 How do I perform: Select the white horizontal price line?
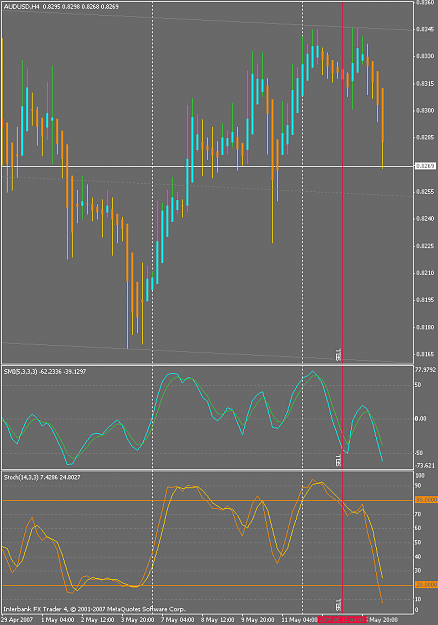207,166
